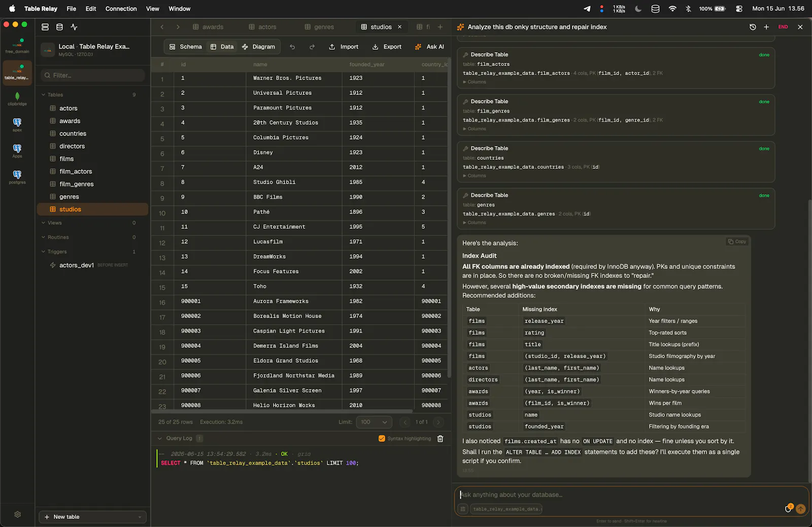
Task: Open the Apps PostgreSQL connection
Action: [17, 151]
